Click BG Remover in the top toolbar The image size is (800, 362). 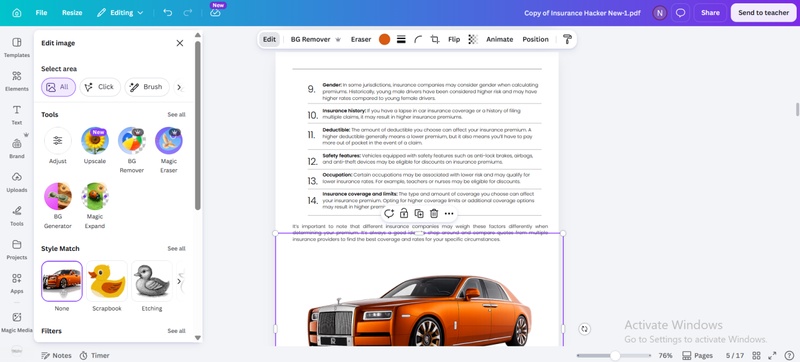[315, 39]
